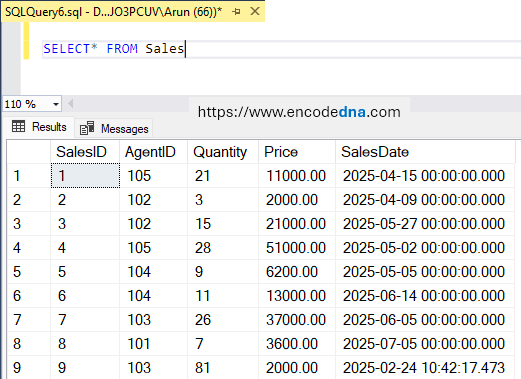Click SalesDate cell 2025-06-14
The height and width of the screenshot is (379, 521).
pos(425,296)
